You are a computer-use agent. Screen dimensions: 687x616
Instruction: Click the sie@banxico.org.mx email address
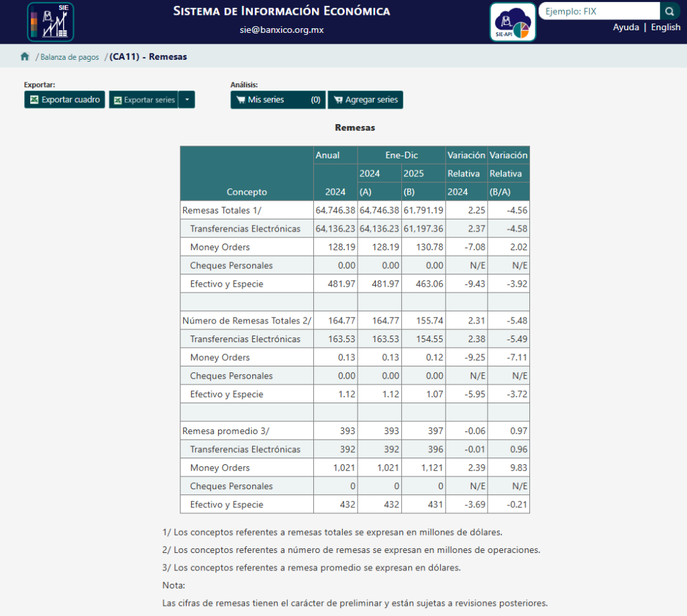281,30
